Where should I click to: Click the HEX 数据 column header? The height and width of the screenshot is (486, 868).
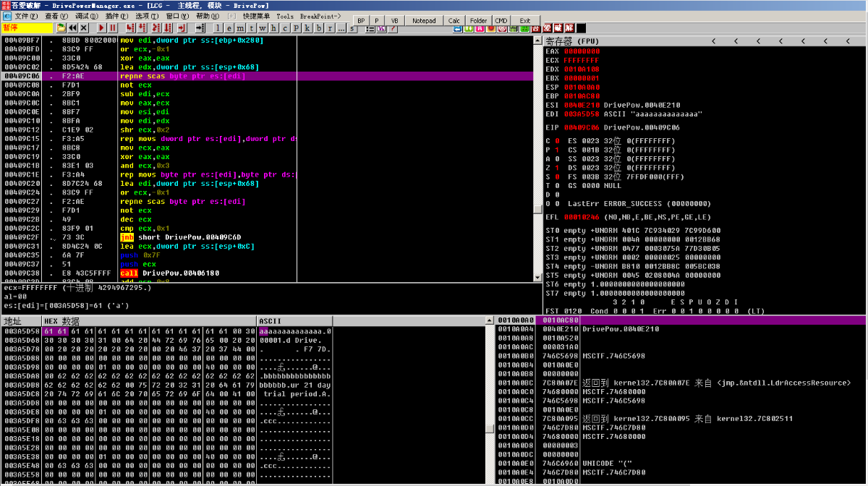coord(150,321)
